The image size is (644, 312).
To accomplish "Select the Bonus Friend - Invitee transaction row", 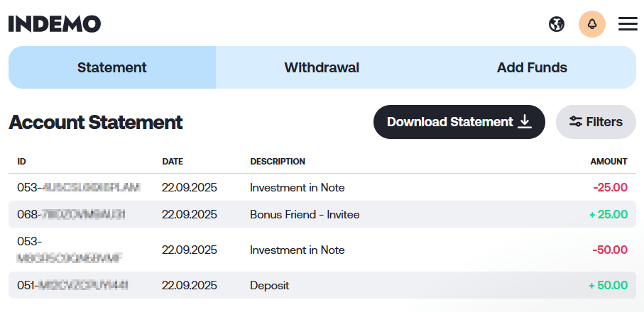I will tap(322, 214).
